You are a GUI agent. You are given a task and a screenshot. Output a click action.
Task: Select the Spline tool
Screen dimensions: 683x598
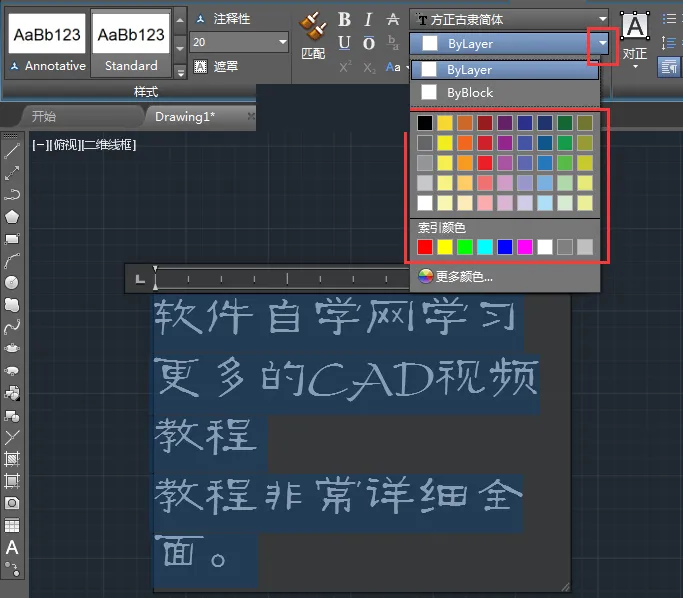pyautogui.click(x=12, y=326)
